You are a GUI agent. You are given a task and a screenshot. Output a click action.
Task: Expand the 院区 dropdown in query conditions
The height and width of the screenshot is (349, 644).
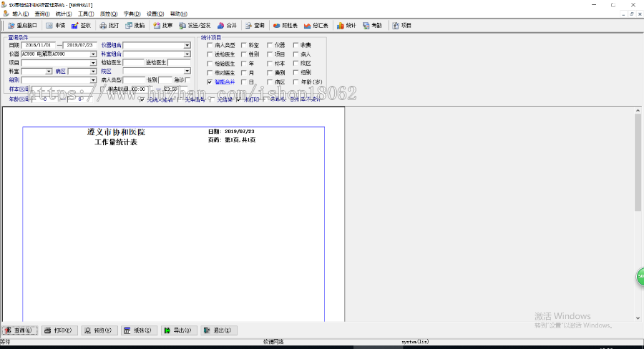(x=187, y=71)
